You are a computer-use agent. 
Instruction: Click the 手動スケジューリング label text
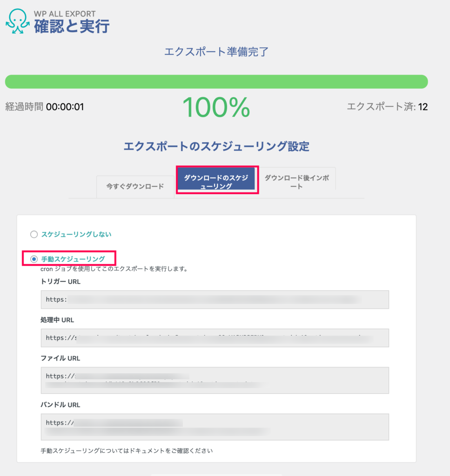tap(73, 259)
